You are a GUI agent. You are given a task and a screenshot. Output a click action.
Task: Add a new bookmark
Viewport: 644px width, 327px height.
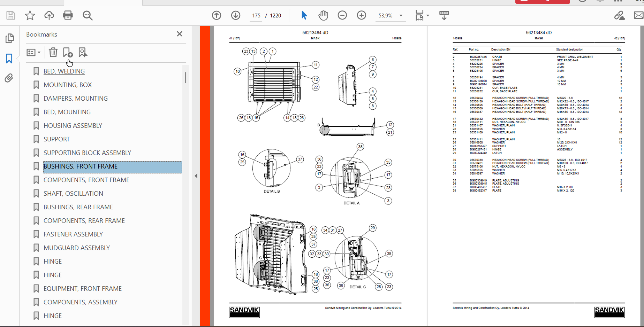[x=68, y=53]
